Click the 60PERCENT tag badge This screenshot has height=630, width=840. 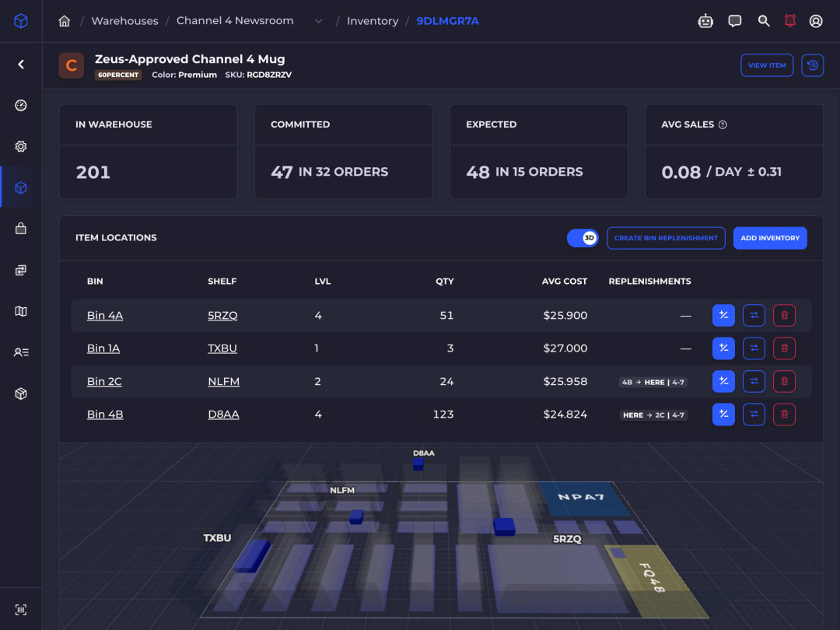pyautogui.click(x=118, y=75)
